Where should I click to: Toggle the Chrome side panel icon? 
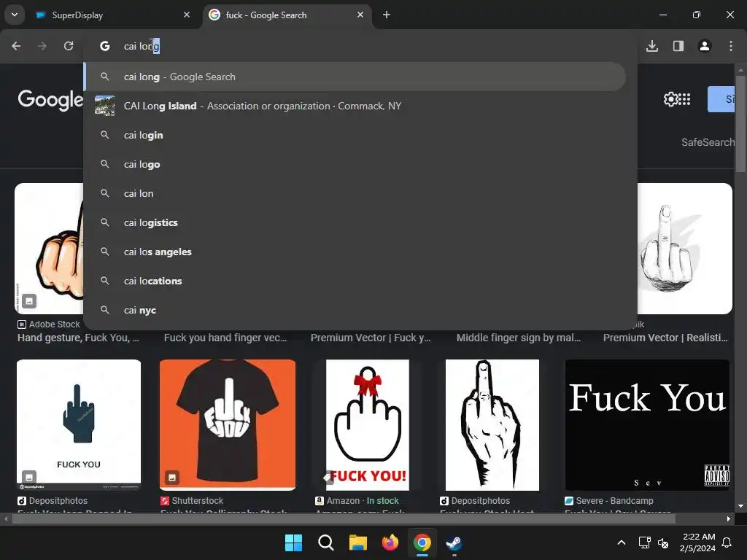click(x=678, y=46)
